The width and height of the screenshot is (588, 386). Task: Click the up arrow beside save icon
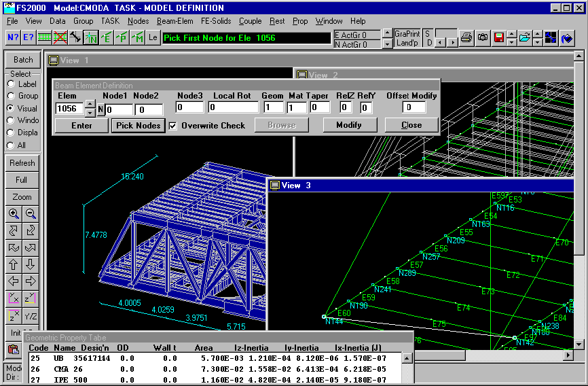(x=511, y=34)
